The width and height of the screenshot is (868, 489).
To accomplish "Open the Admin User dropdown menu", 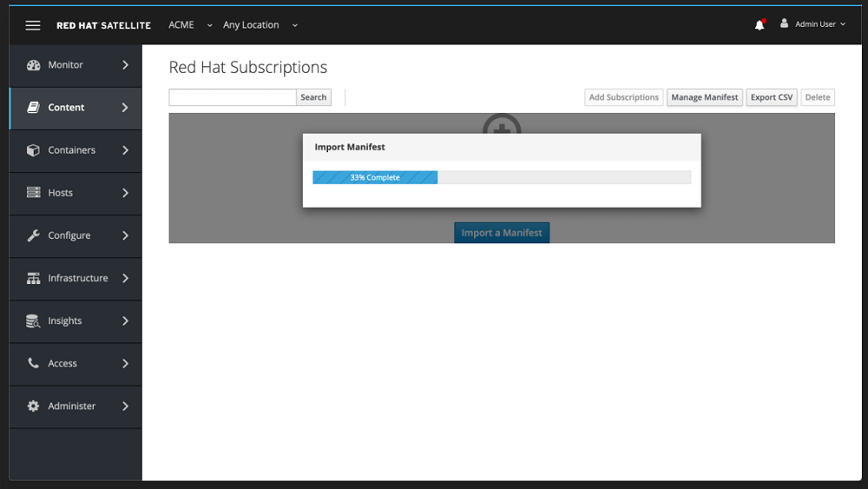I will tap(813, 24).
